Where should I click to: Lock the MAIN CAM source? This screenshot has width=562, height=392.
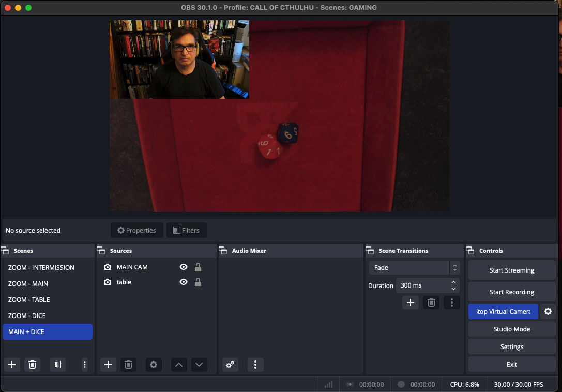(198, 267)
